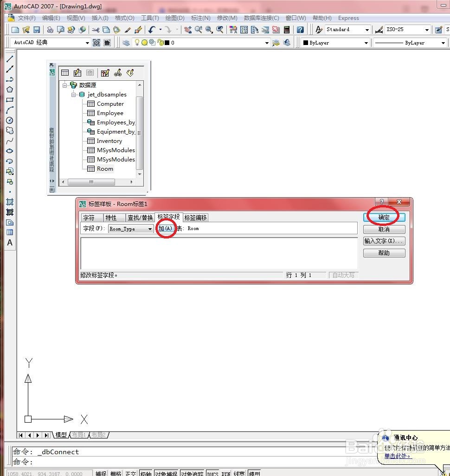Toggle 正交 ortho mode in status bar
The height and width of the screenshot is (476, 450).
[x=130, y=473]
